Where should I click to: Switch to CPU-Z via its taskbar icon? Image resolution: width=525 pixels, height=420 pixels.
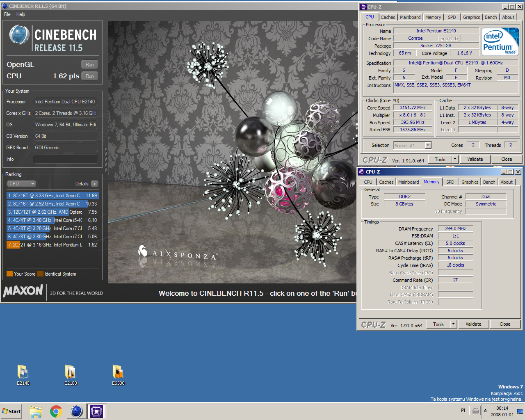point(97,411)
